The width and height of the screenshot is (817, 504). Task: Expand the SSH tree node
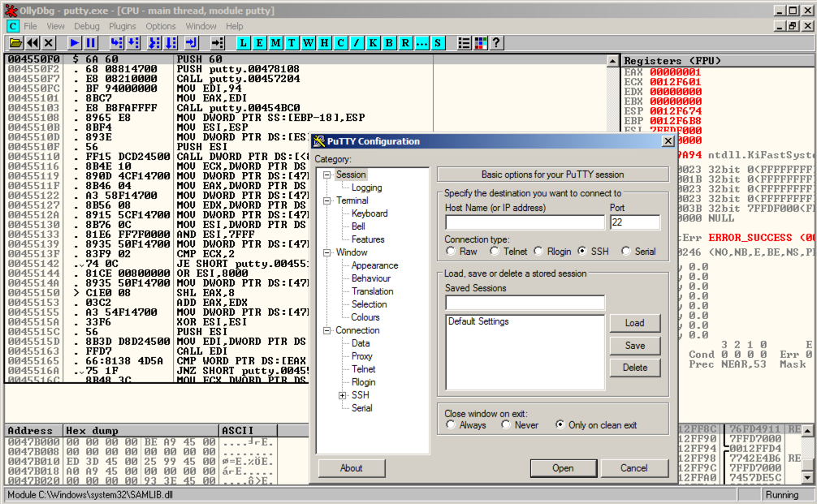pyautogui.click(x=343, y=395)
